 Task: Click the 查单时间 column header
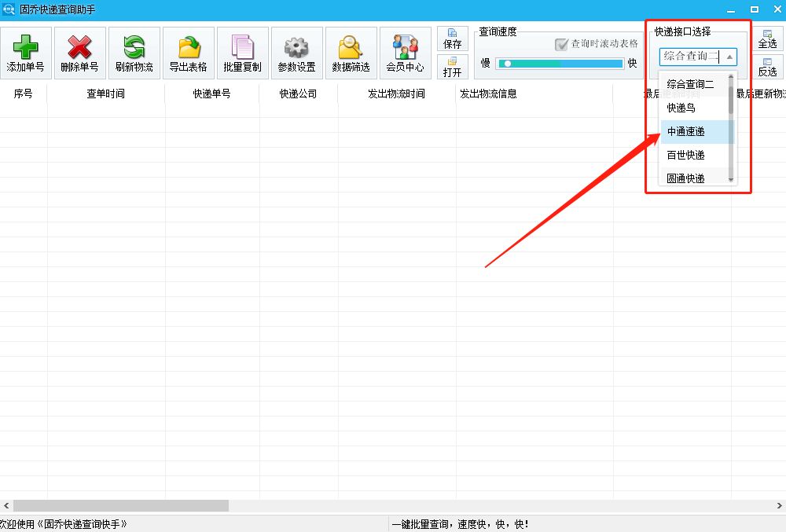[x=105, y=92]
